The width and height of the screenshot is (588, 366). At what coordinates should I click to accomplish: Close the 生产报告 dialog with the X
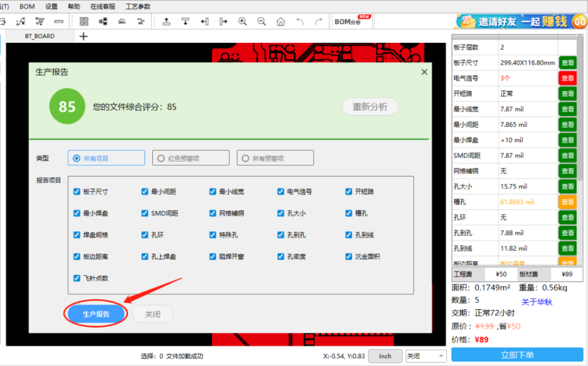[x=424, y=72]
